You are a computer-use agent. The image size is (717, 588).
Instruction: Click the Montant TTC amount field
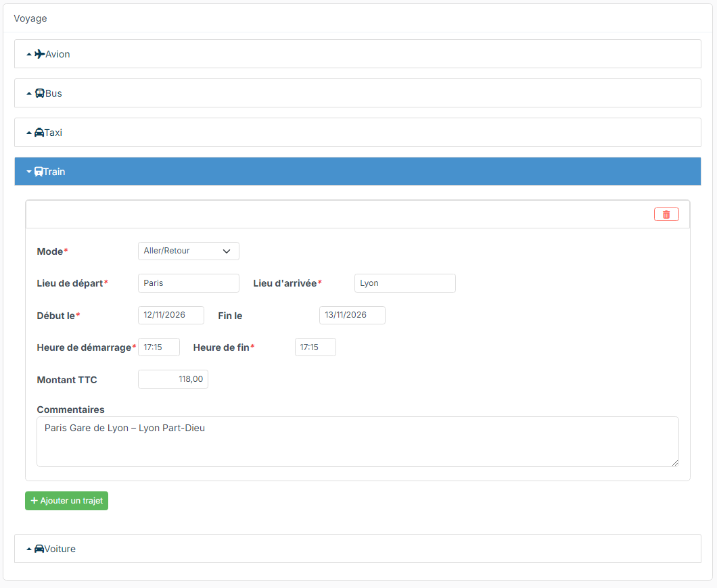point(173,379)
